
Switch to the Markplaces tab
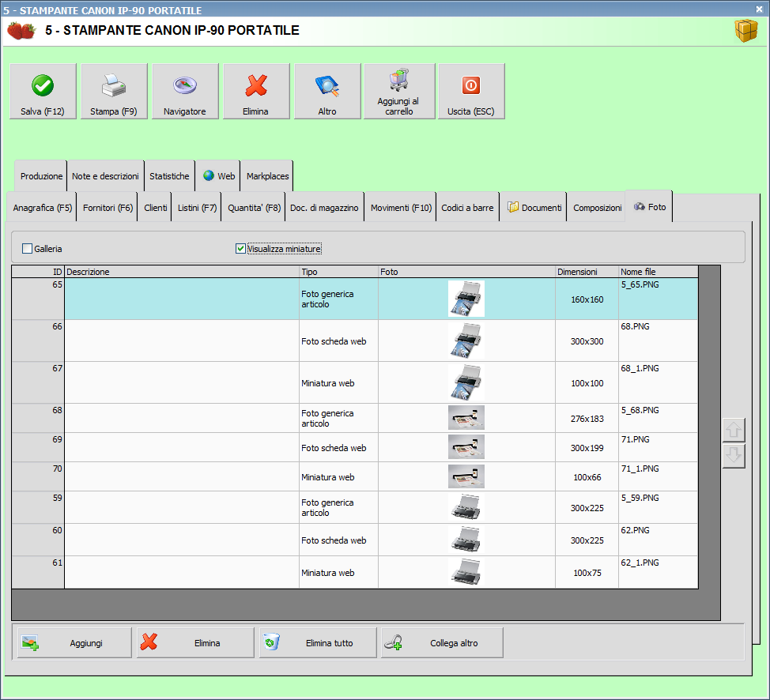(267, 175)
